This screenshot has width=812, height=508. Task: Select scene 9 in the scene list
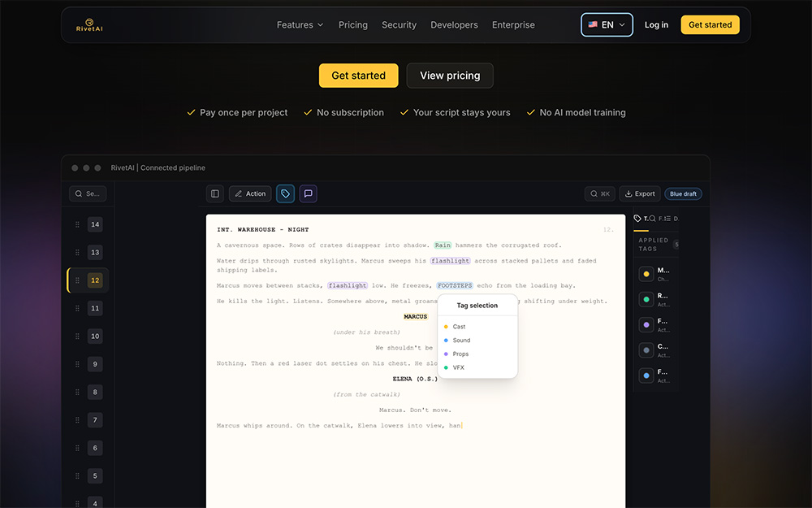pyautogui.click(x=95, y=364)
